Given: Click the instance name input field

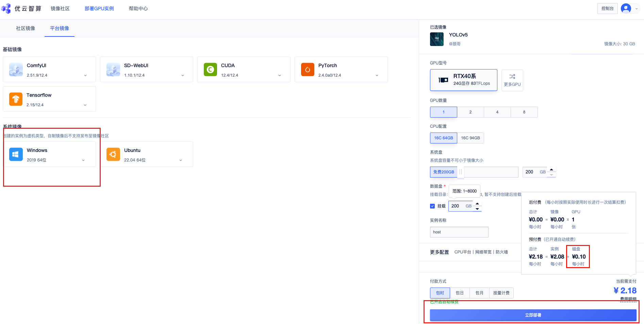Looking at the screenshot, I should 459,232.
